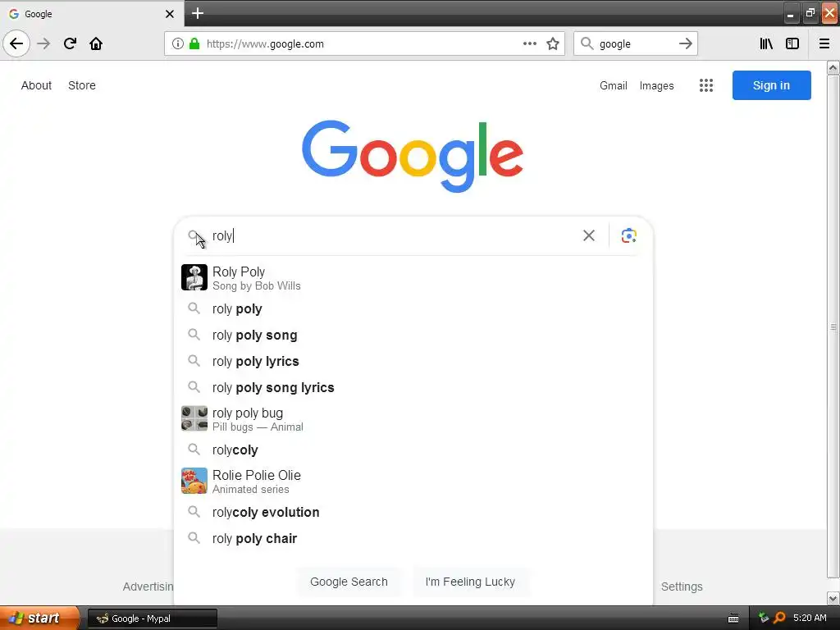
Task: Reload the current page
Action: (x=70, y=44)
